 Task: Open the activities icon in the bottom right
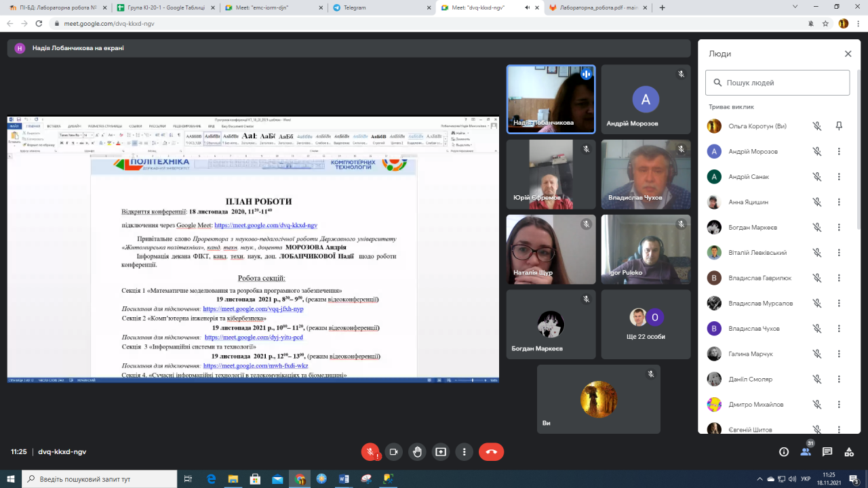(x=848, y=452)
